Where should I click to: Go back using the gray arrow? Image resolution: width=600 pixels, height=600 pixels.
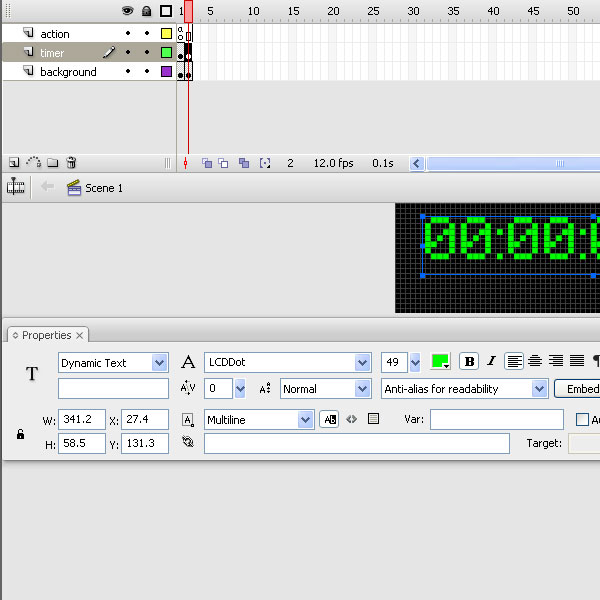pos(47,187)
